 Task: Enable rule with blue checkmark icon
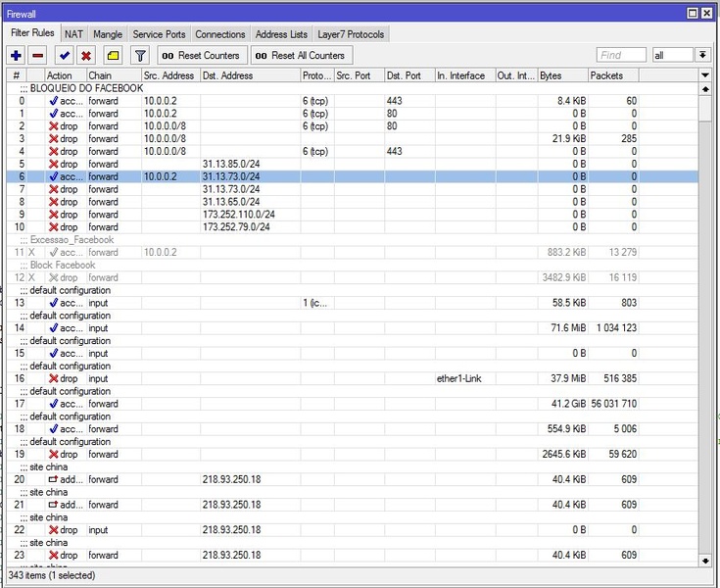coord(65,56)
